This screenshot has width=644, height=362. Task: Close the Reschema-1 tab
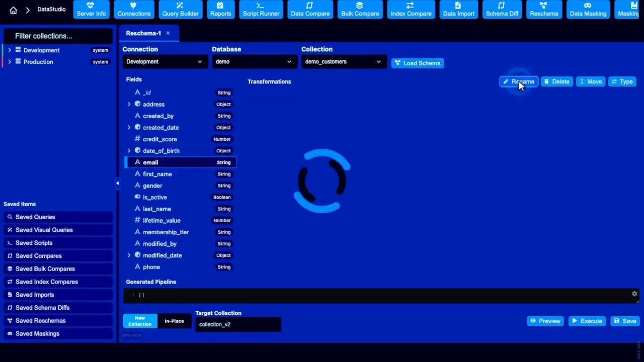(168, 33)
